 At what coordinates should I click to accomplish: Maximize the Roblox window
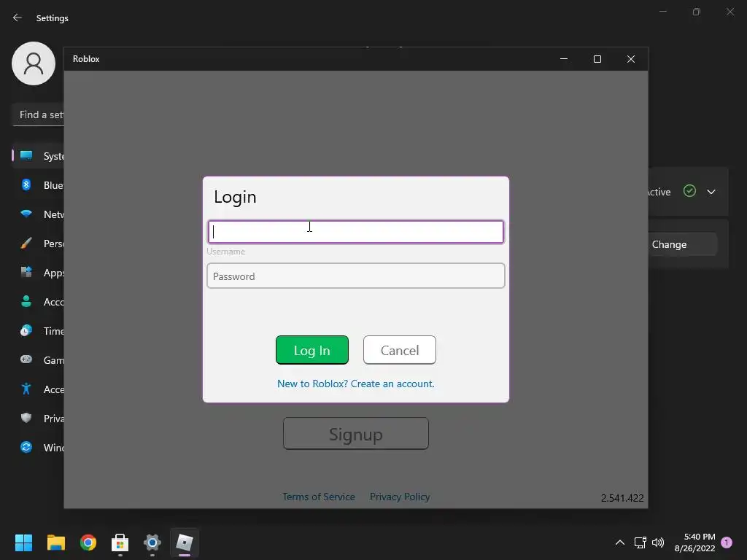click(x=597, y=59)
